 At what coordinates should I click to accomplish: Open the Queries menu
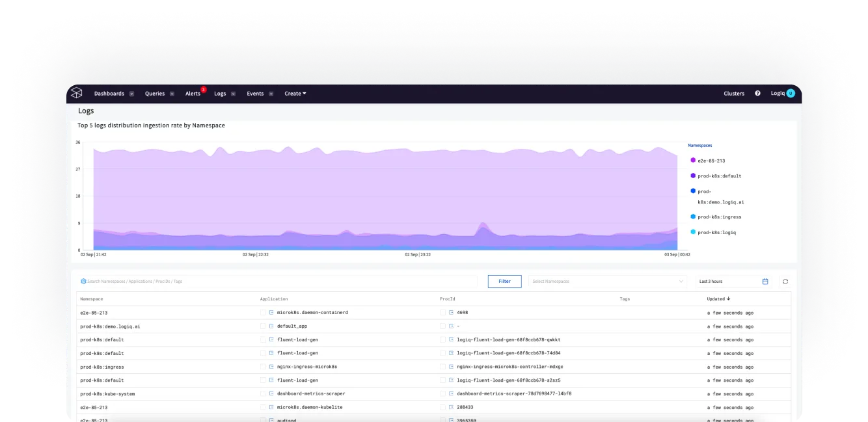tap(155, 94)
